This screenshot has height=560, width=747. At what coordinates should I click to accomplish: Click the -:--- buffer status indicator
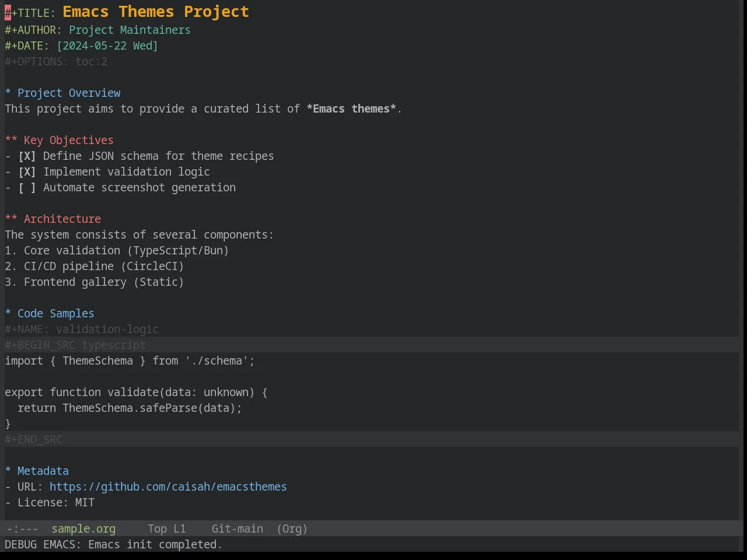tap(22, 528)
